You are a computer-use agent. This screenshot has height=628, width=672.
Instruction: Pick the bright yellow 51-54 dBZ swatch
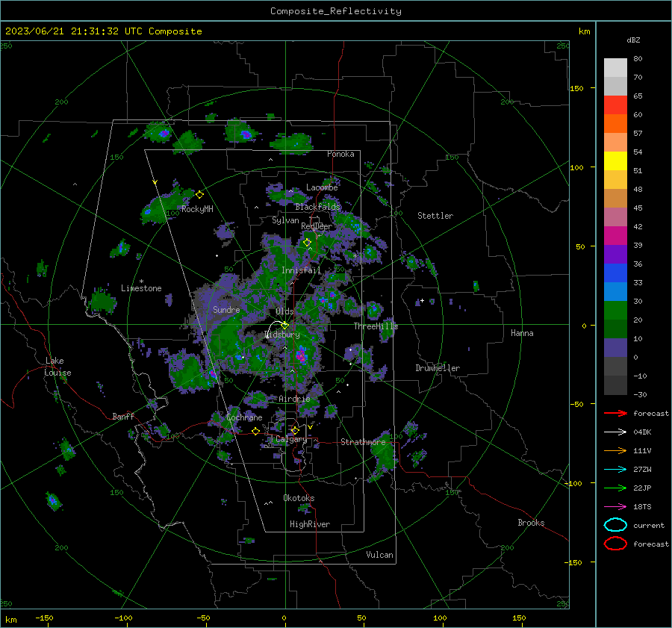[x=615, y=161]
